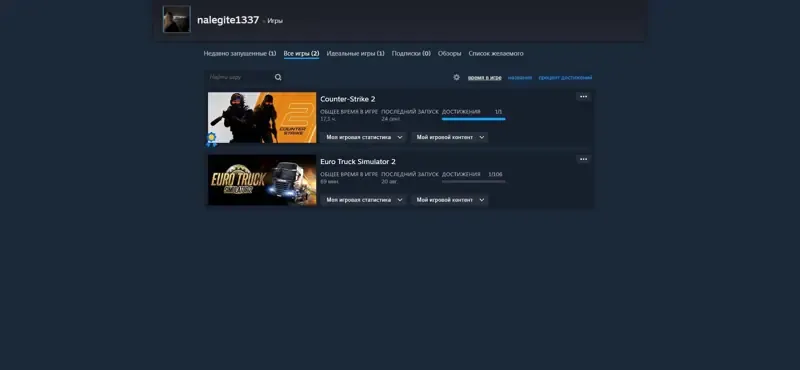Open the nalegite1337 profile name link
Screen dimensions: 800x370
point(228,20)
